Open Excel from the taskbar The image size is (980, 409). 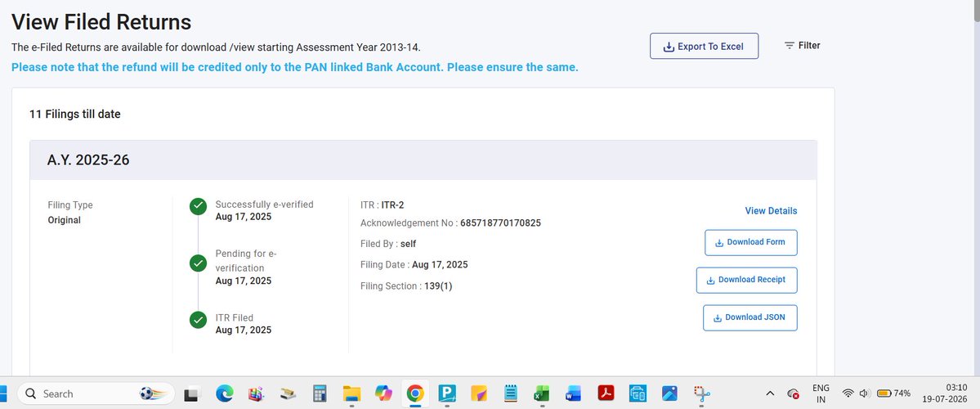click(541, 394)
